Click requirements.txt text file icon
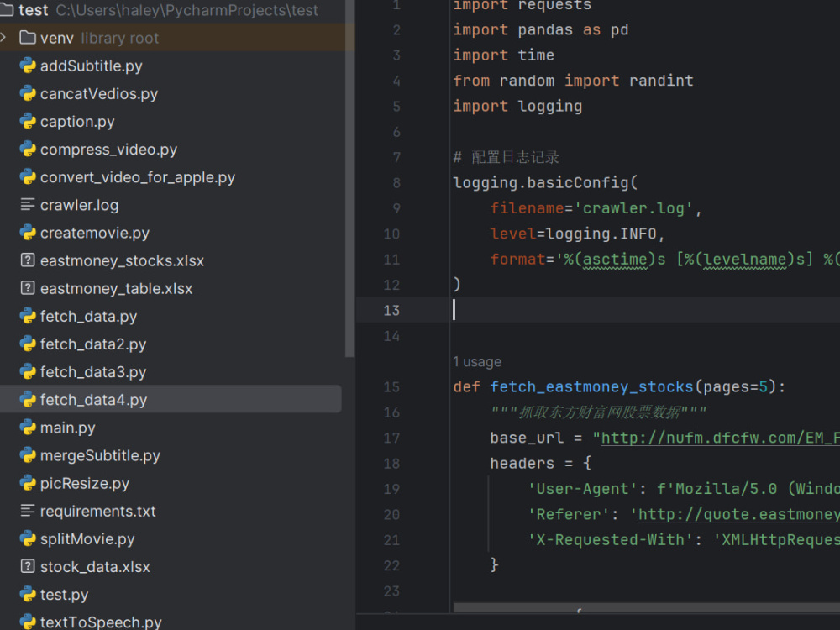Viewport: 840px width, 630px height. click(x=28, y=511)
